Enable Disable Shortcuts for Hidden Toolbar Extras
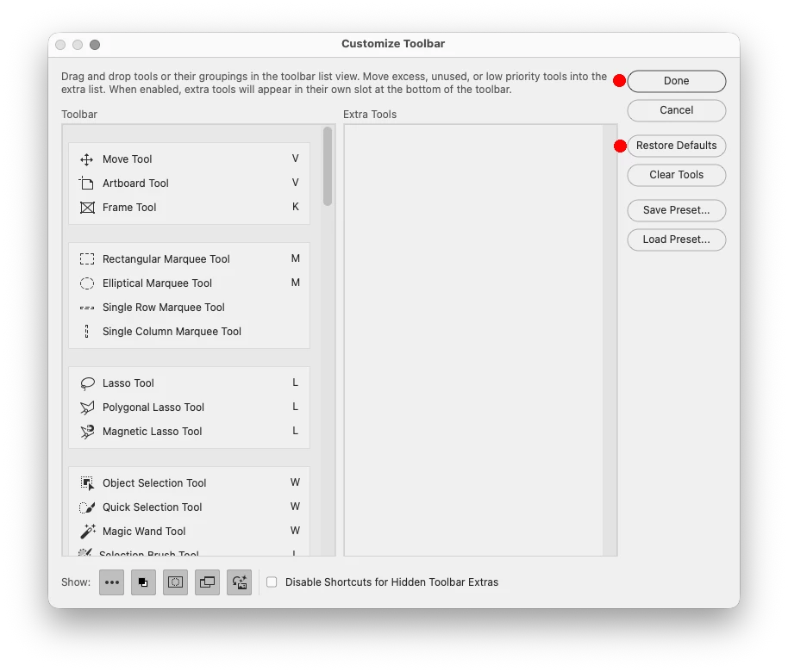This screenshot has height=672, width=788. tap(272, 582)
